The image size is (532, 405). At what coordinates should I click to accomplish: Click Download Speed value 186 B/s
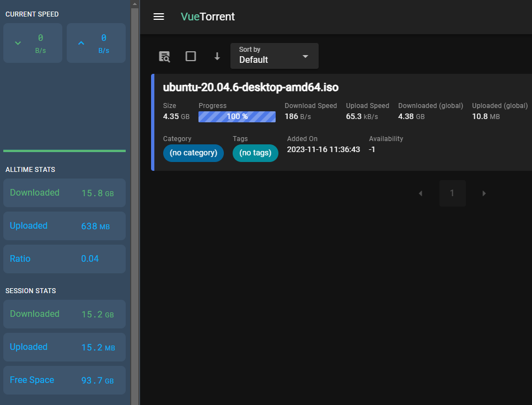pyautogui.click(x=298, y=117)
